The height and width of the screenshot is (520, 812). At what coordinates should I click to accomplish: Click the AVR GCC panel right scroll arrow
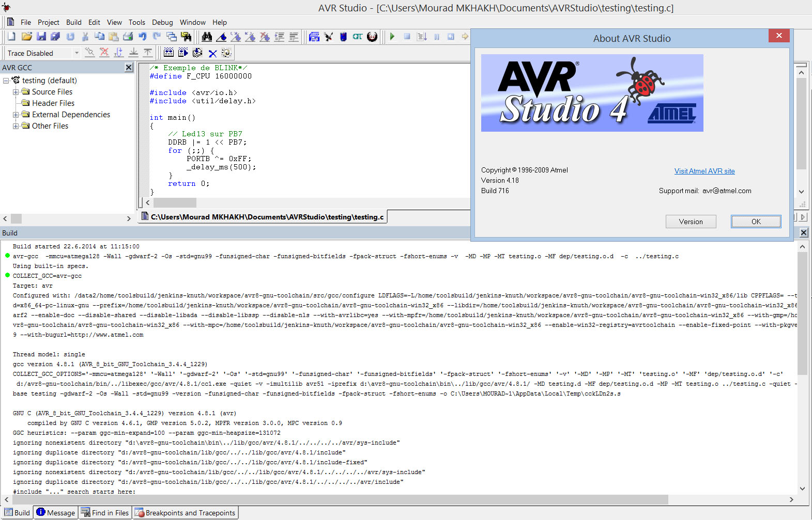[x=129, y=219]
